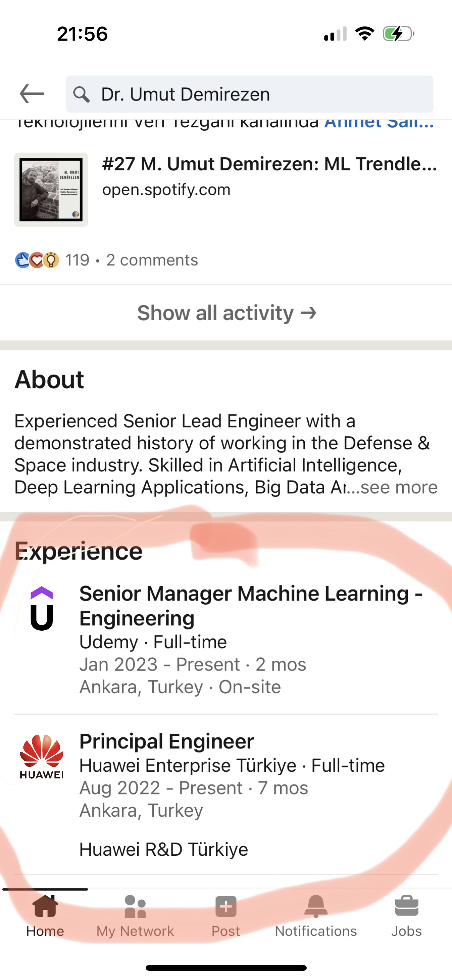Tap the blue mentioned profile name link

[x=379, y=123]
